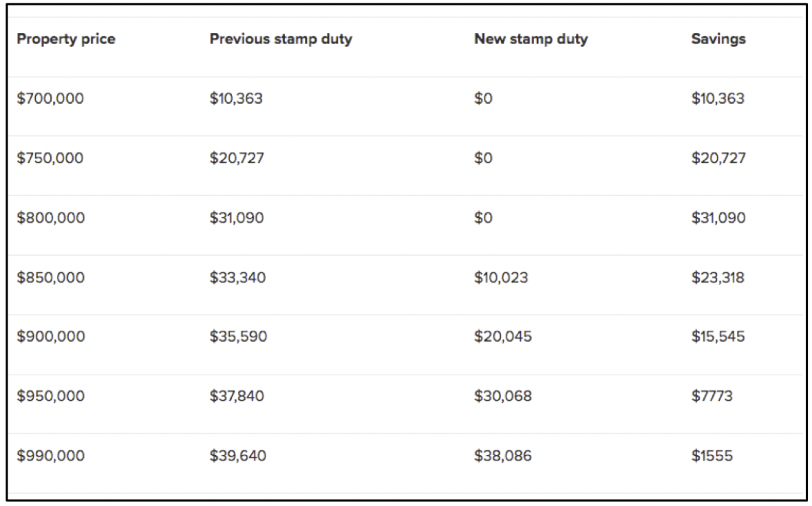Click the $10,023 new stamp duty value
812x506 pixels.
[x=501, y=278]
